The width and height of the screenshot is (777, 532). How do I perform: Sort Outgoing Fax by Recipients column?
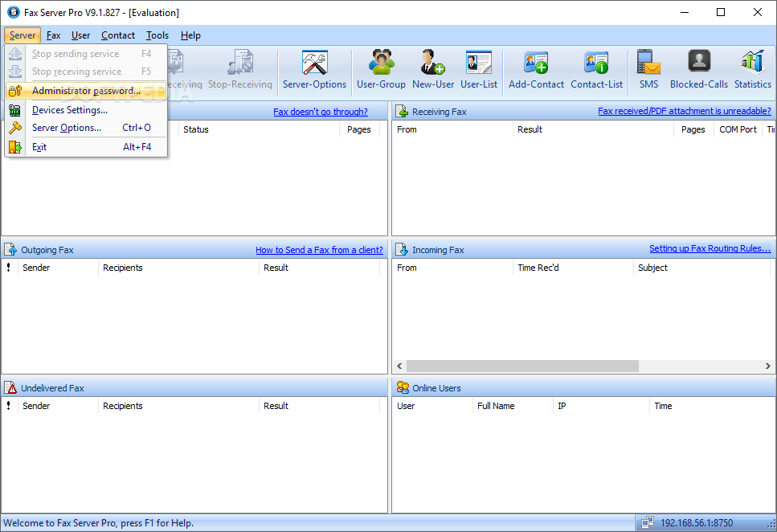pyautogui.click(x=178, y=268)
